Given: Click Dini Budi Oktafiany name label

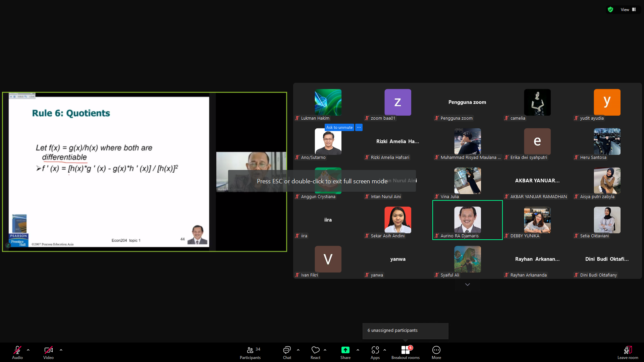Looking at the screenshot, I should 598,275.
